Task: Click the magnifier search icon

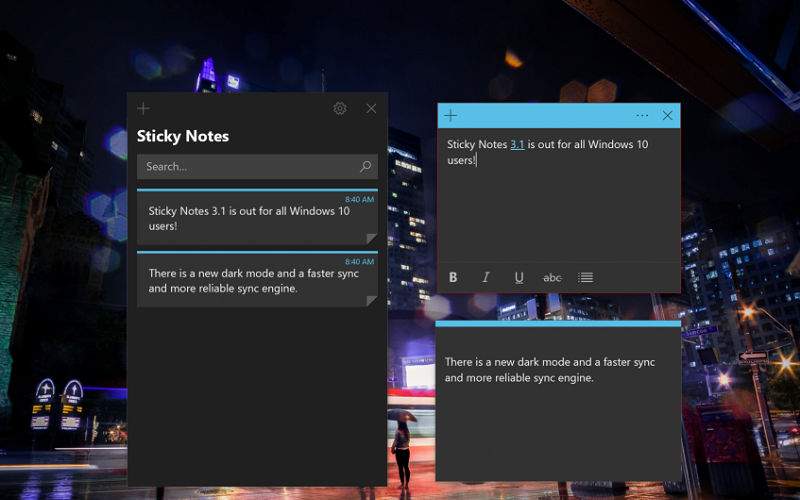Action: click(365, 166)
